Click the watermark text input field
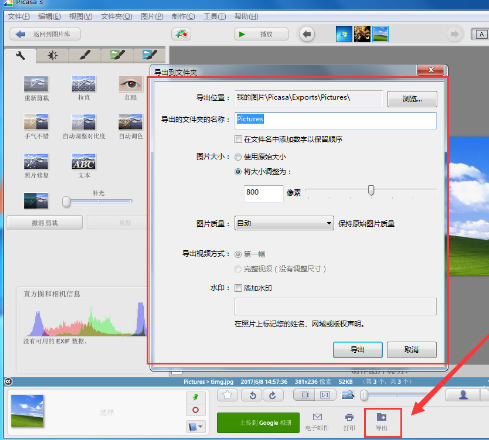 pos(335,306)
